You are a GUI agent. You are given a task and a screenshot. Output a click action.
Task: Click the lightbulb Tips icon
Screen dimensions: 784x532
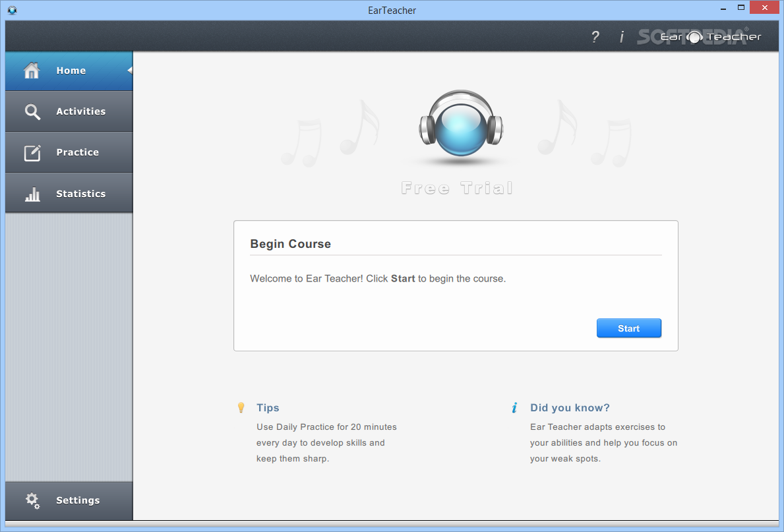241,407
